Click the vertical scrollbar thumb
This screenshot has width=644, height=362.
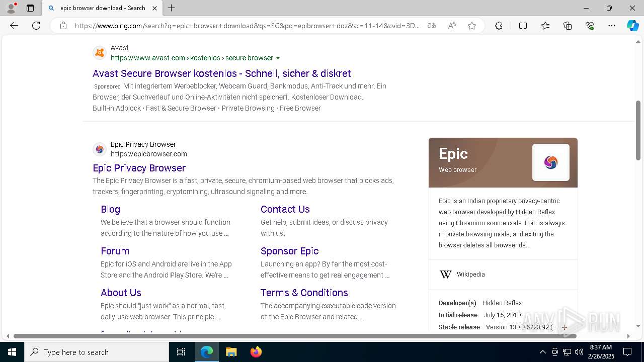point(638,130)
